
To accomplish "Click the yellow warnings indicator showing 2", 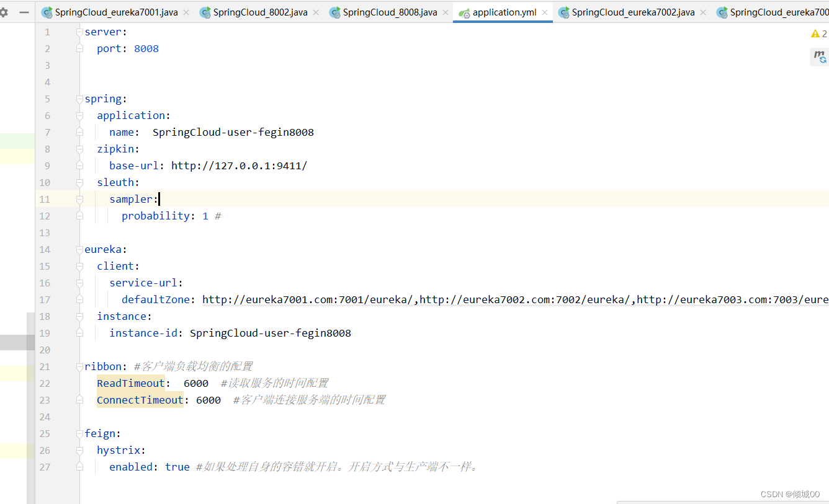I will [819, 33].
